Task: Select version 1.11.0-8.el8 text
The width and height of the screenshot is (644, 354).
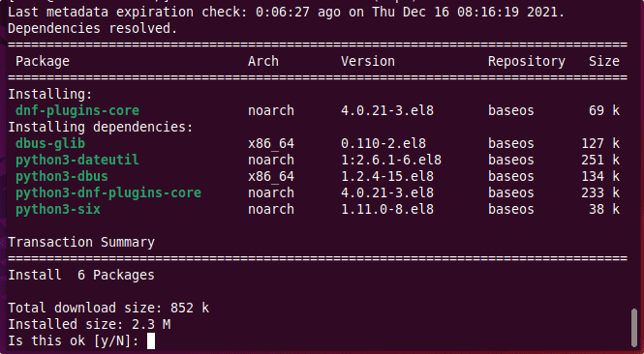Action: [387, 209]
